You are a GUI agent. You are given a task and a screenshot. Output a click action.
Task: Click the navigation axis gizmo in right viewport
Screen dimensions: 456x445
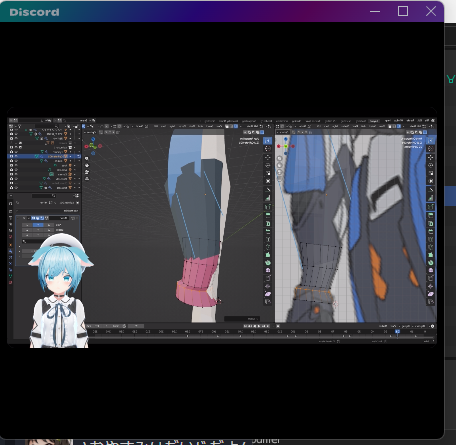[x=286, y=146]
